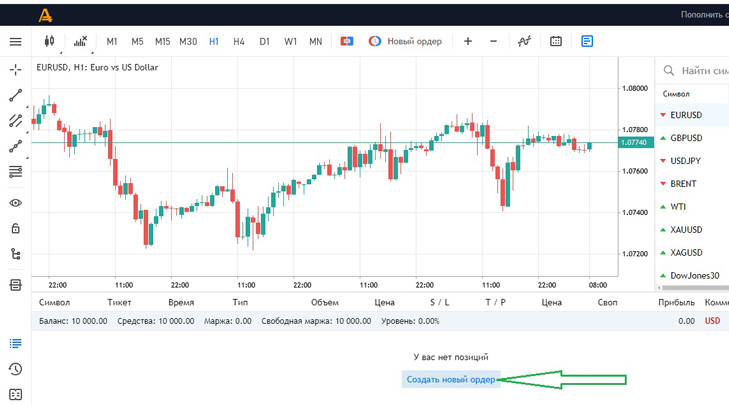Open the trade history clock icon
The height and width of the screenshot is (405, 729).
(15, 369)
